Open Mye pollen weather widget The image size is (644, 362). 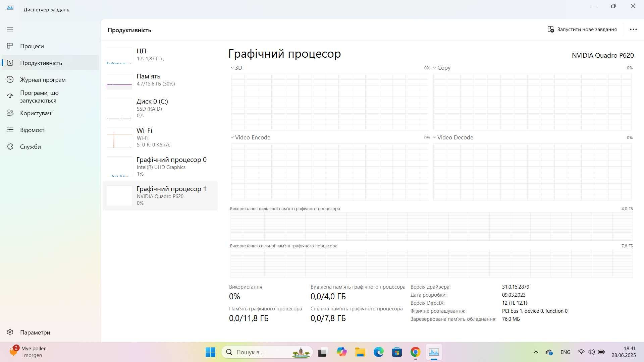tap(29, 352)
